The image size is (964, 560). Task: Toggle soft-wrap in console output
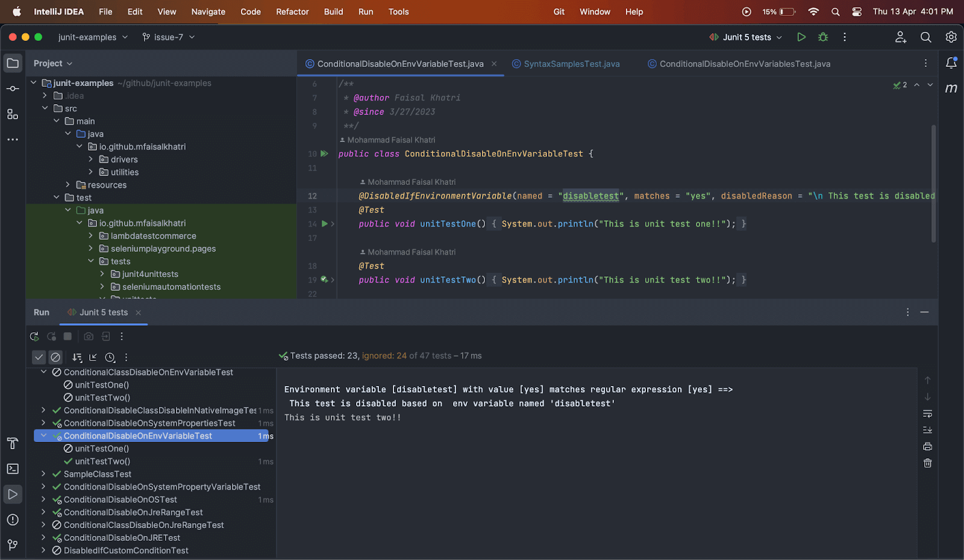coord(928,414)
